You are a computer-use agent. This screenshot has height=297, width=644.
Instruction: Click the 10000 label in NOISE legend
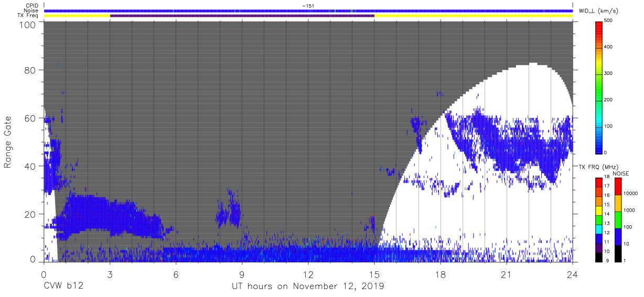click(x=630, y=194)
